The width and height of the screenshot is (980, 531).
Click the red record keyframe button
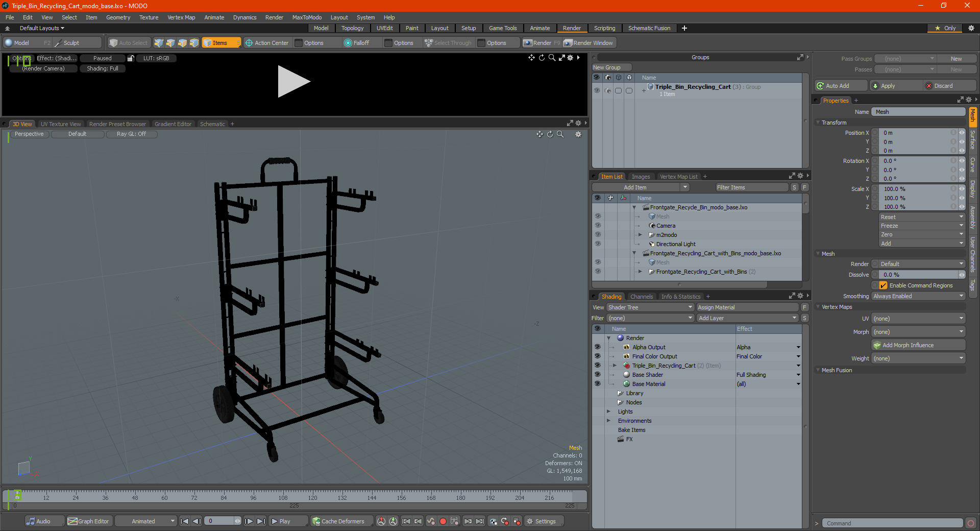(443, 521)
